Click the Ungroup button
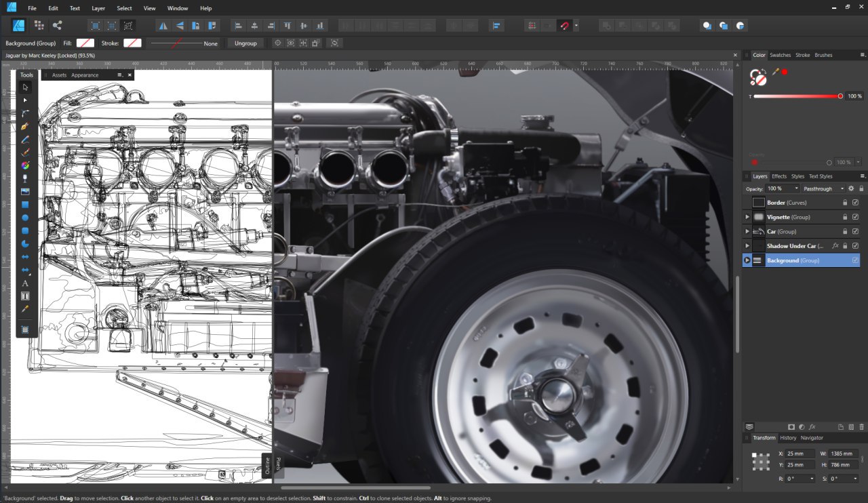This screenshot has height=503, width=868. 245,43
